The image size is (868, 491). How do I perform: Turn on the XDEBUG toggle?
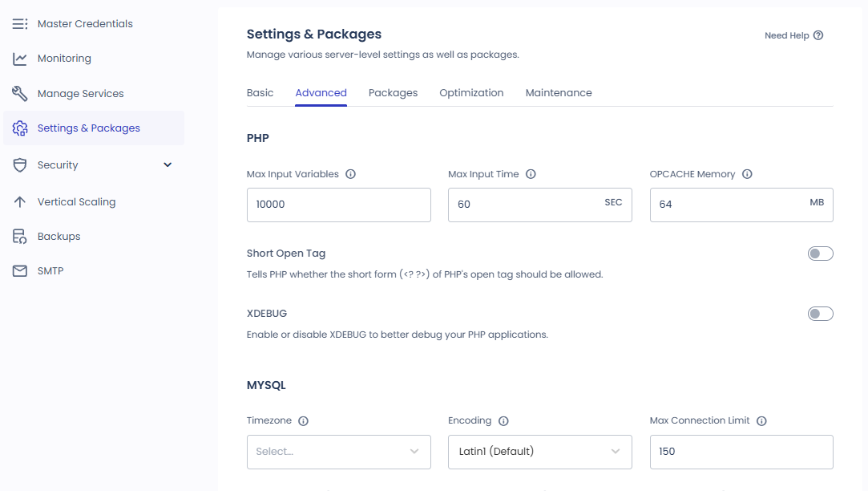[x=821, y=314]
